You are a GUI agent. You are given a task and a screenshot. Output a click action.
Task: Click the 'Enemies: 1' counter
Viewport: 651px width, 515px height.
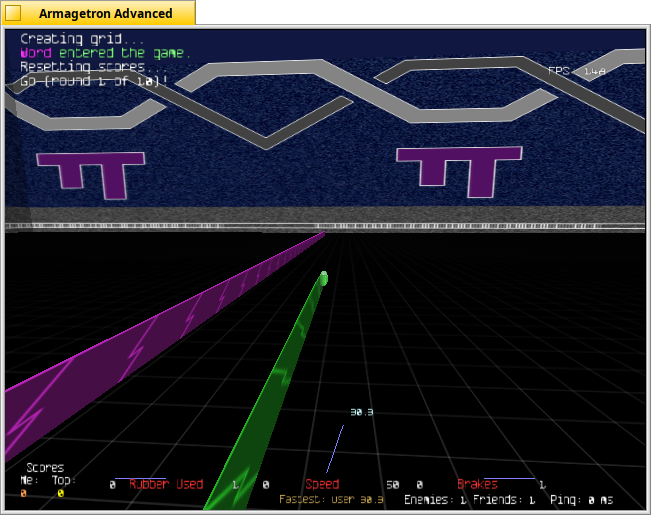tap(436, 500)
